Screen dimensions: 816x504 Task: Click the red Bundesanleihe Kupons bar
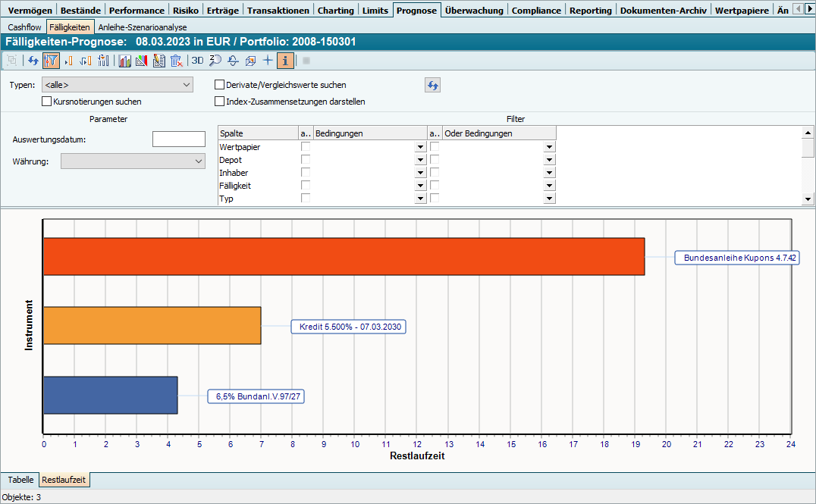344,256
